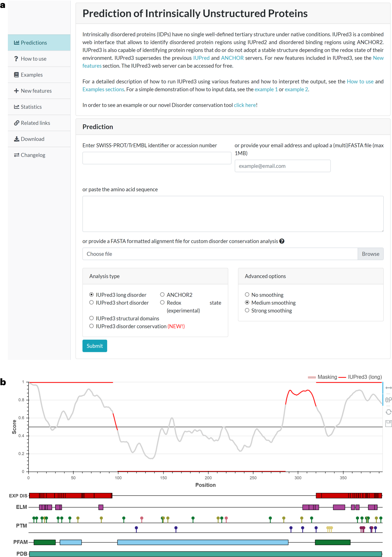The image size is (392, 557).
Task: Go to Examples in the sidebar
Action: tap(39, 75)
